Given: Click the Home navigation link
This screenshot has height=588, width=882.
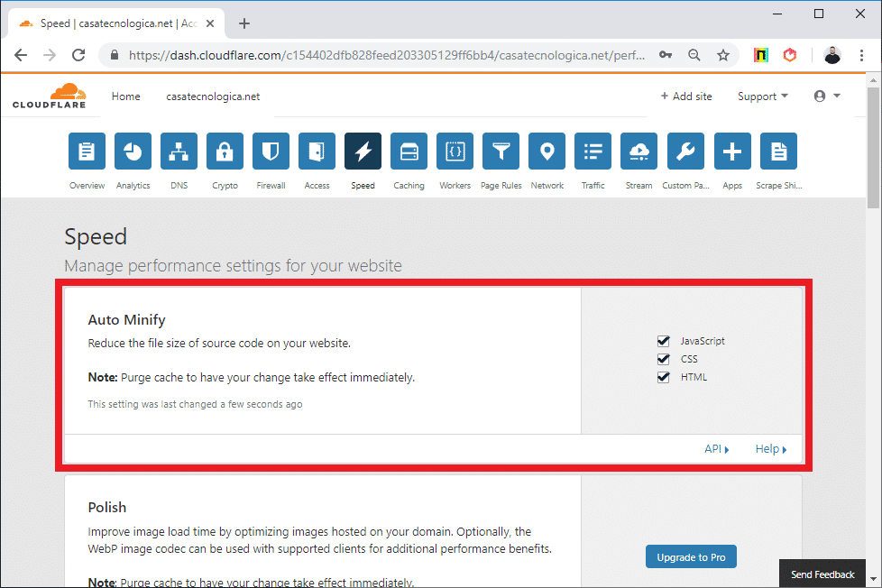Looking at the screenshot, I should click(125, 96).
